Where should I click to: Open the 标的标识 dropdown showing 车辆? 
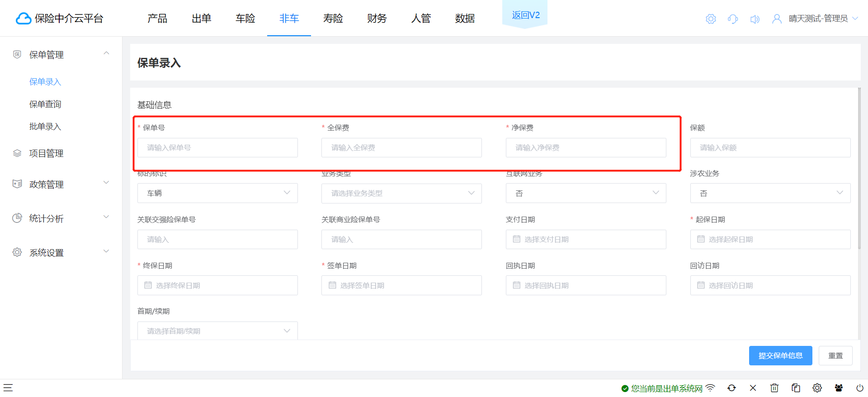(x=217, y=193)
